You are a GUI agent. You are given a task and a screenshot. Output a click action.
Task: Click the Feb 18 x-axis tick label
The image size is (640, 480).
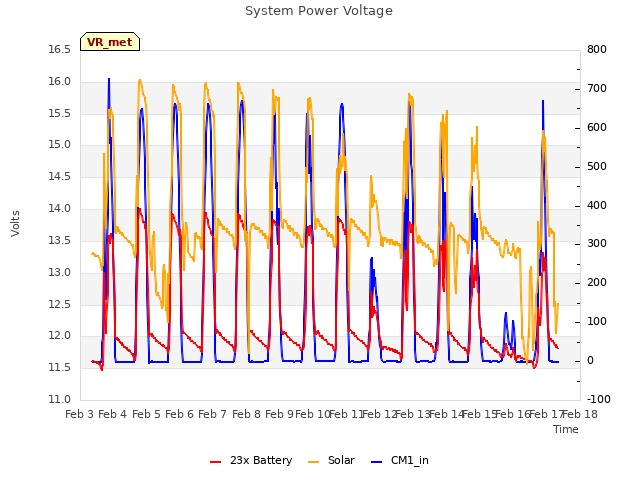pyautogui.click(x=580, y=414)
